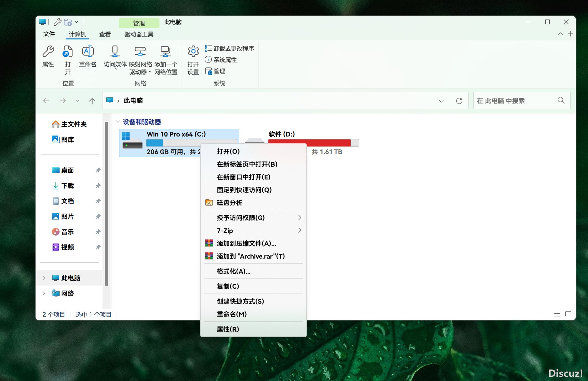Viewport: 588px width, 381px height.
Task: Click the quick access properties wrench icon
Action: 58,22
